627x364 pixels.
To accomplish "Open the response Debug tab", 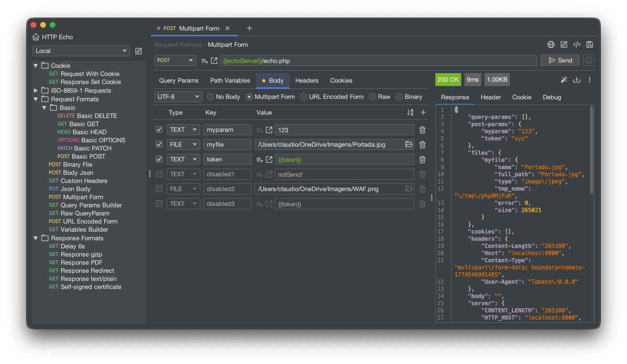I will coord(552,97).
